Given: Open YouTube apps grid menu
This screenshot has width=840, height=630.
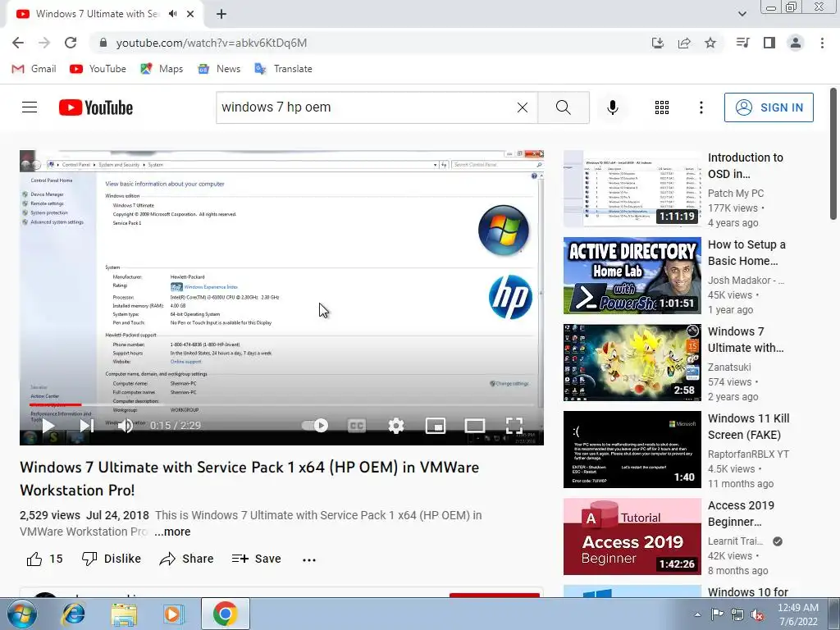Looking at the screenshot, I should pos(662,107).
